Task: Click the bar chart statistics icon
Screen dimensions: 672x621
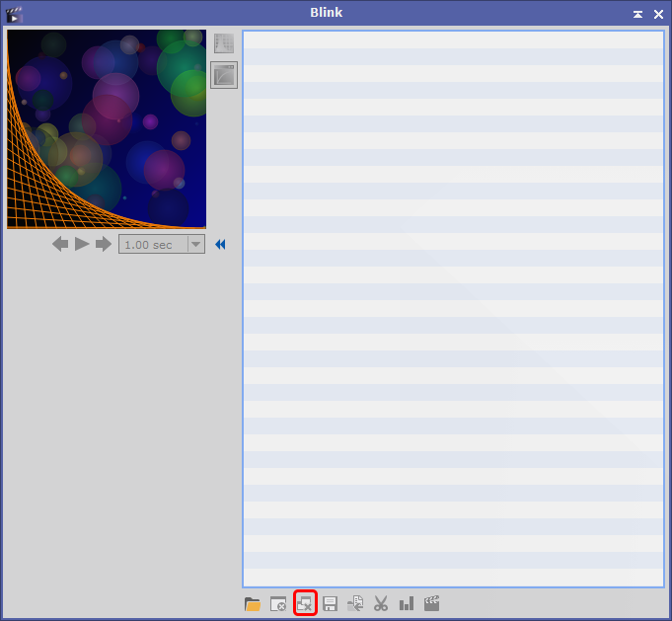Action: coord(407,604)
